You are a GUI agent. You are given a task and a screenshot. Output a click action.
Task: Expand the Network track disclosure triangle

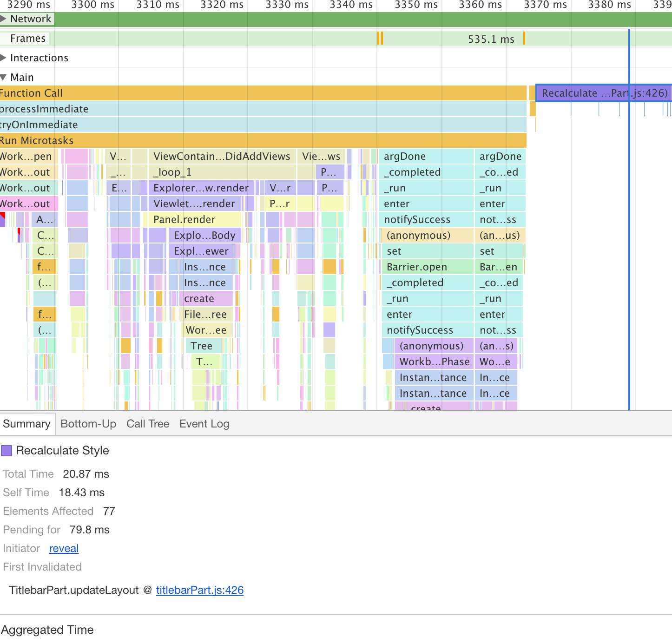(5, 19)
